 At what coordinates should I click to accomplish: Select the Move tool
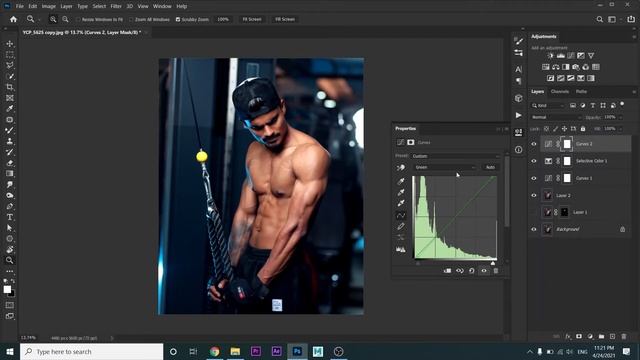point(10,44)
